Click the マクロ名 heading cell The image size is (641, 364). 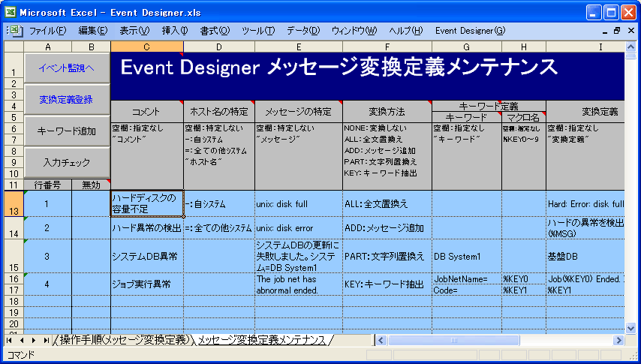524,117
